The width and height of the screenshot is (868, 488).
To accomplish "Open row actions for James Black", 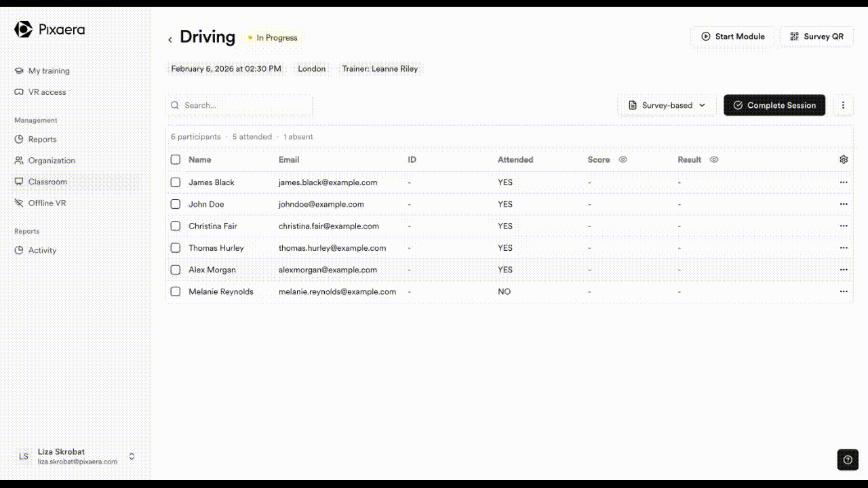I will [844, 182].
